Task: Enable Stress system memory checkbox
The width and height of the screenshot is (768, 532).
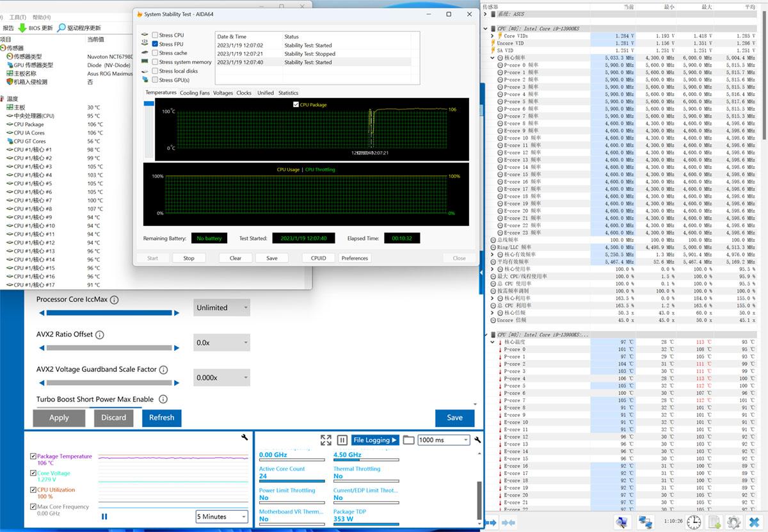Action: pos(155,62)
